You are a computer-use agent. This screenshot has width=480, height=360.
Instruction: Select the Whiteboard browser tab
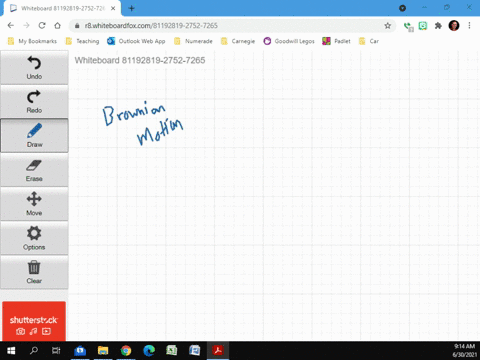(x=63, y=8)
